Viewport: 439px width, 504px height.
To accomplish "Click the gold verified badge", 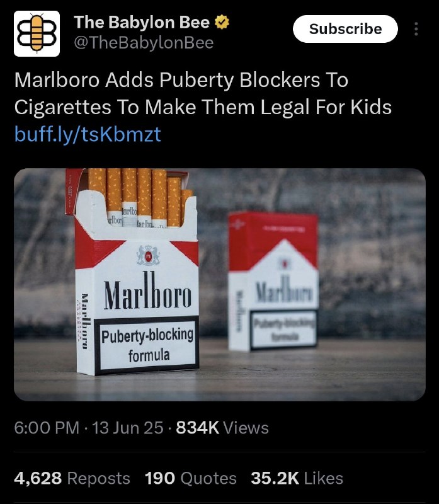I will click(222, 22).
